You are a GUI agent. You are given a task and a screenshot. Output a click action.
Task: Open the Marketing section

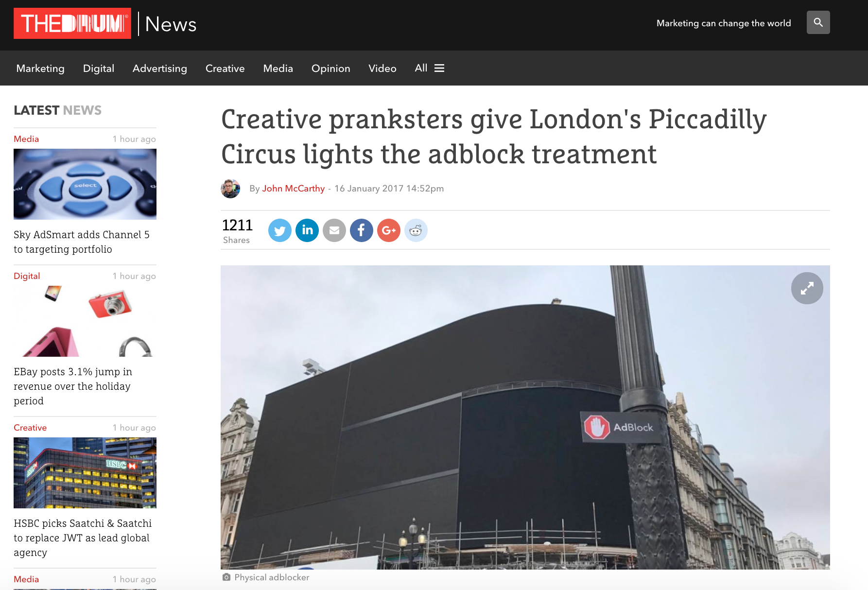click(40, 69)
